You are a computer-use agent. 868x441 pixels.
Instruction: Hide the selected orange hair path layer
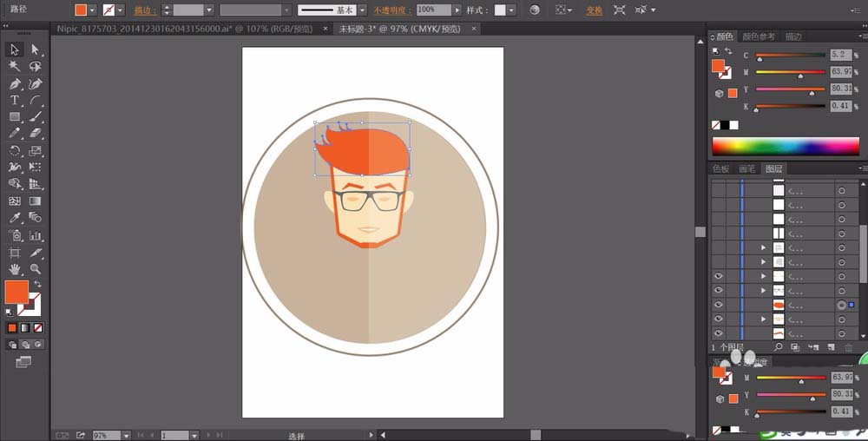point(718,305)
